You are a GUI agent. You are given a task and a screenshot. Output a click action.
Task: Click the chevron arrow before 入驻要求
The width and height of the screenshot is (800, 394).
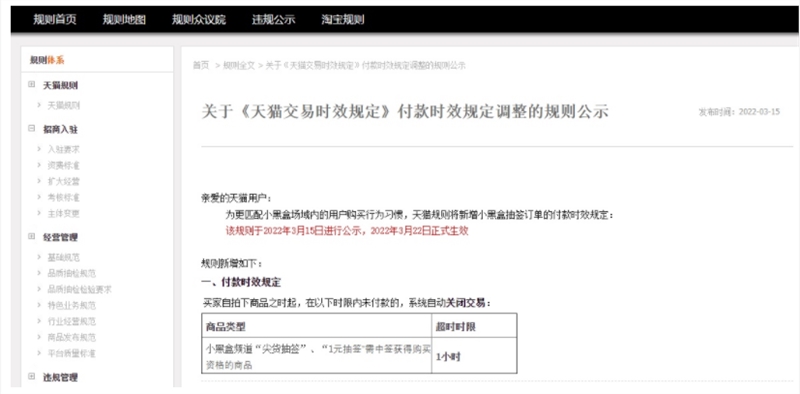[39, 149]
